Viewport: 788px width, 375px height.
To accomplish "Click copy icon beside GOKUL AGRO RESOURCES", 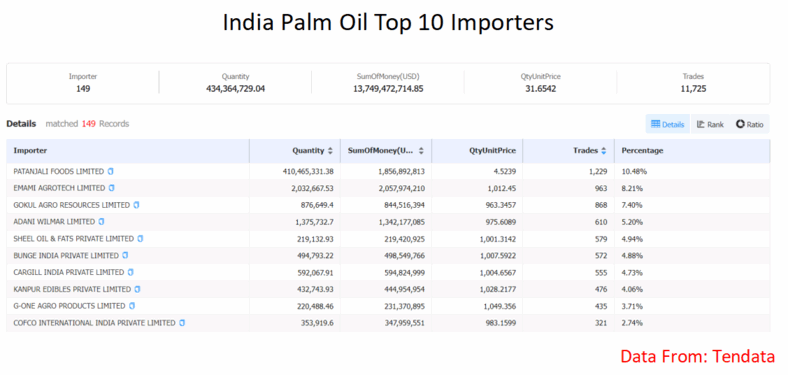I will [136, 205].
